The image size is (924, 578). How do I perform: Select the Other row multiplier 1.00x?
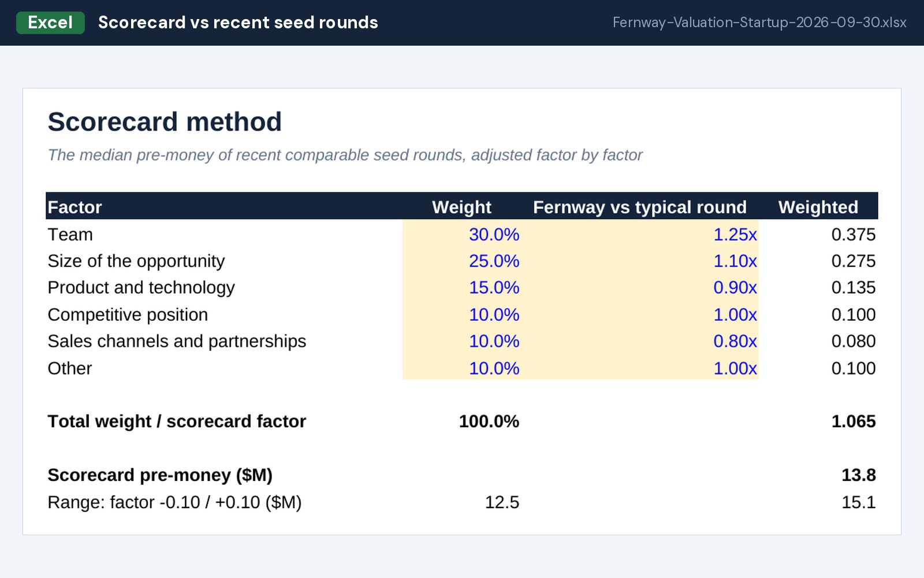point(735,368)
